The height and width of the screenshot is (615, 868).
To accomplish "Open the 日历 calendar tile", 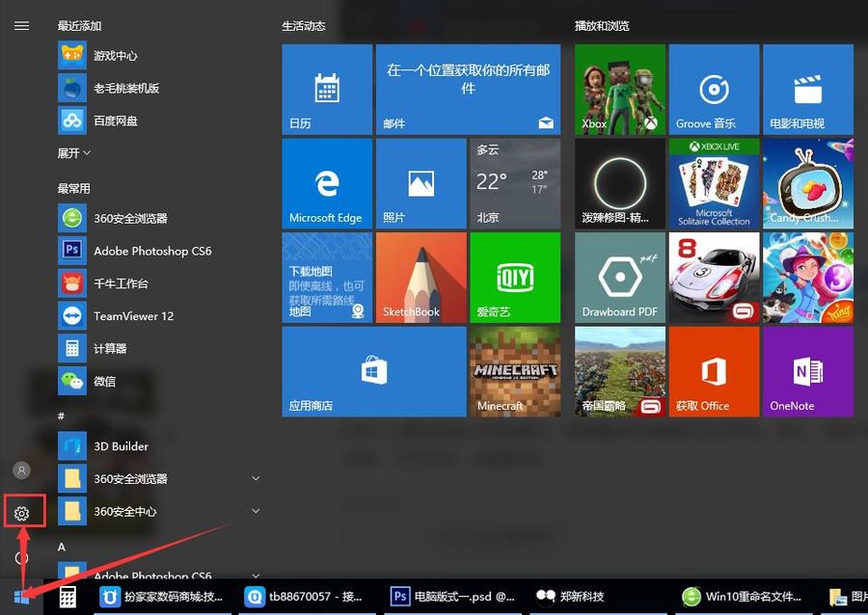I will (x=327, y=90).
